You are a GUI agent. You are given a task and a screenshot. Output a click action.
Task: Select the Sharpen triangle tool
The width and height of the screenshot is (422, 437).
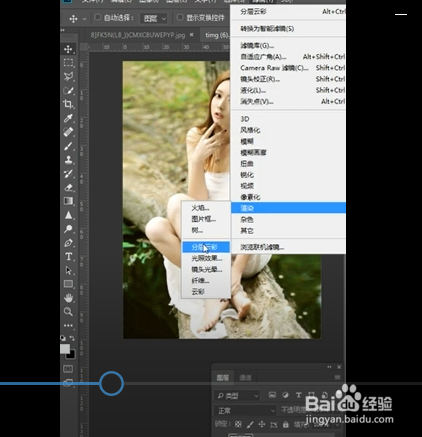click(x=68, y=215)
